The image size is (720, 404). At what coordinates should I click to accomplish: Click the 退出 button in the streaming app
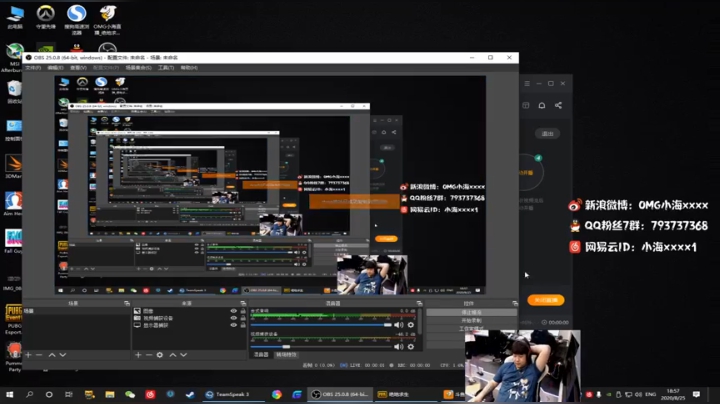(x=547, y=134)
